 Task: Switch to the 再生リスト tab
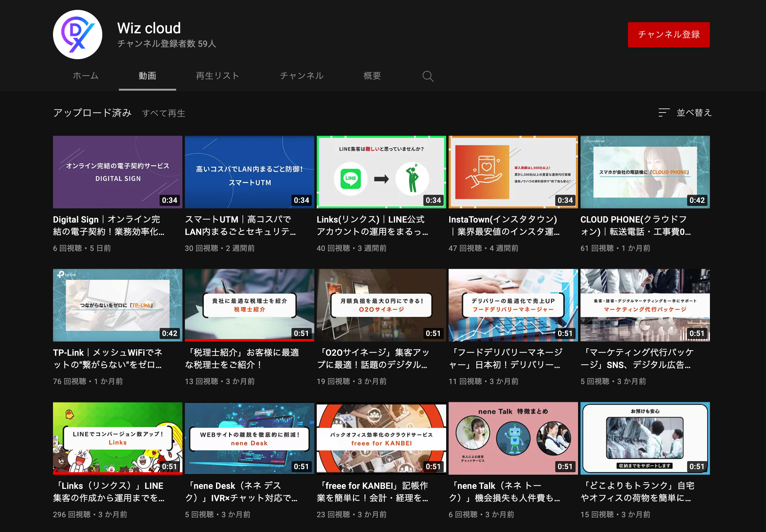[x=218, y=76]
